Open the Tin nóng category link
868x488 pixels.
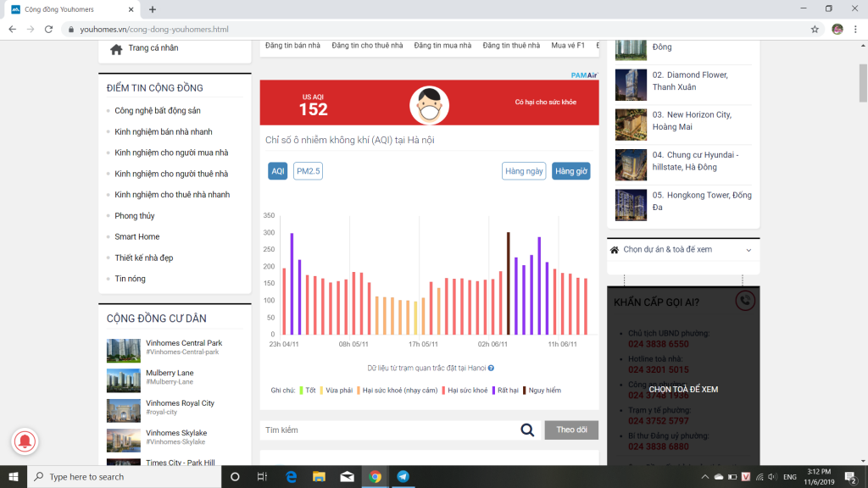tap(130, 279)
